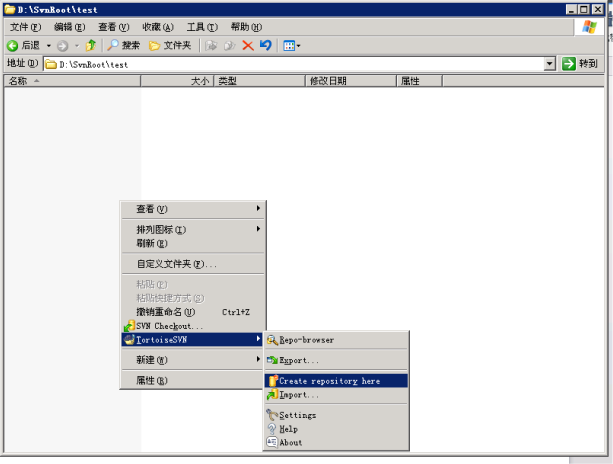Close the Explorer window

(x=597, y=9)
